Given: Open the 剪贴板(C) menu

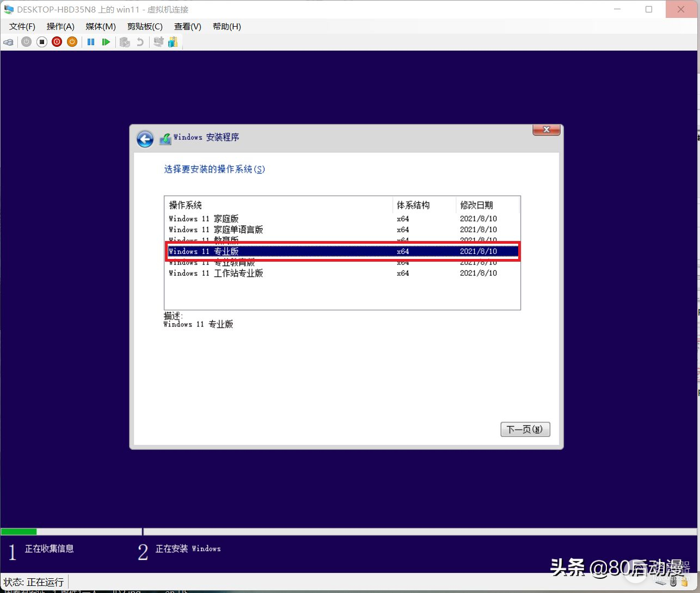Looking at the screenshot, I should [x=145, y=27].
